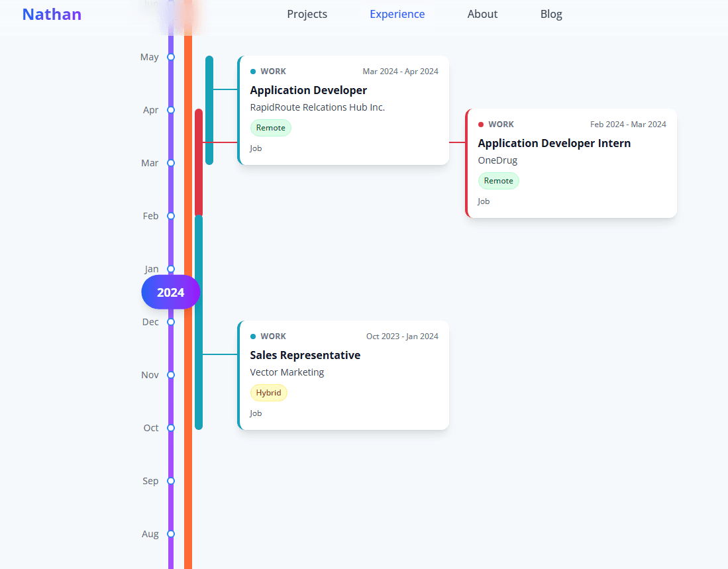Screen dimensions: 728x569
Task: Open the Sales Representative card title
Action: point(305,355)
